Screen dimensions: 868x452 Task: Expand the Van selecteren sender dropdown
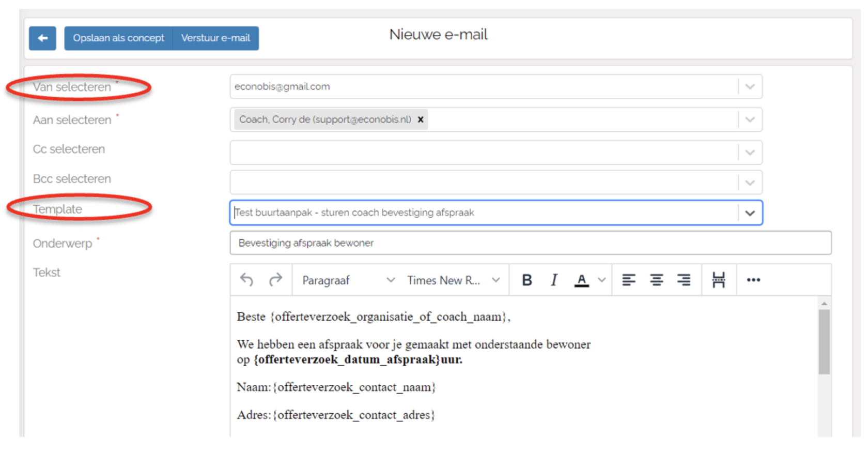click(750, 87)
